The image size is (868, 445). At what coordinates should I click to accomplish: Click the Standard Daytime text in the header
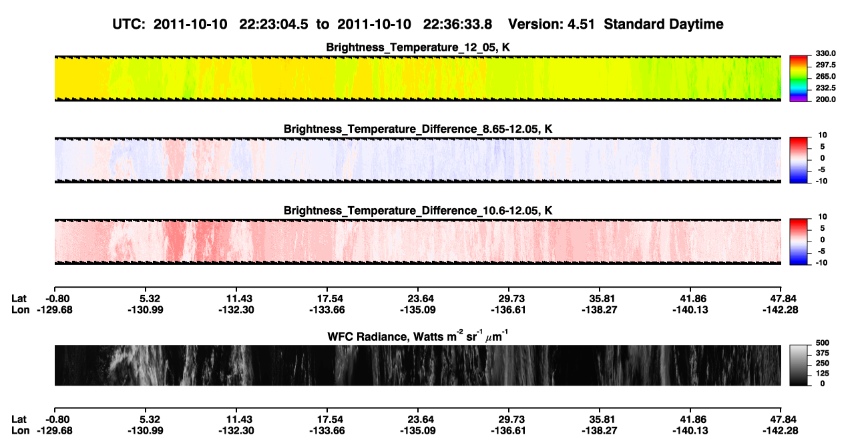point(664,24)
